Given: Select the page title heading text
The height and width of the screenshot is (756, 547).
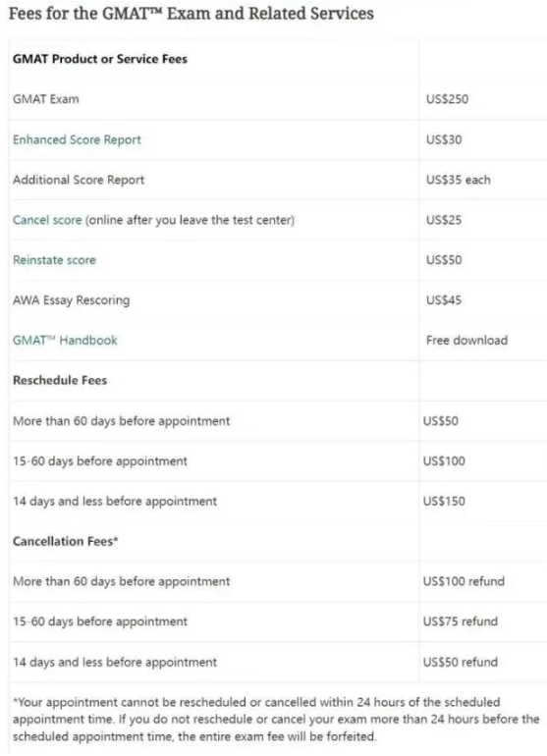Looking at the screenshot, I should (191, 14).
